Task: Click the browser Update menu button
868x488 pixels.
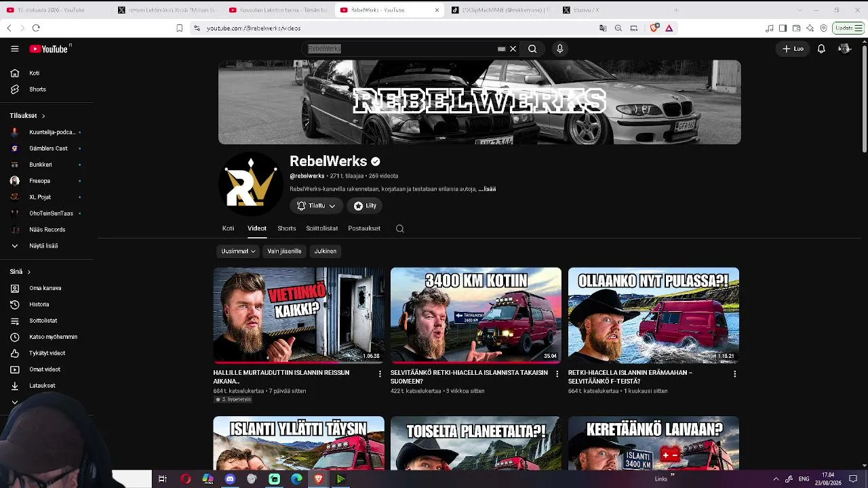Action: click(848, 28)
